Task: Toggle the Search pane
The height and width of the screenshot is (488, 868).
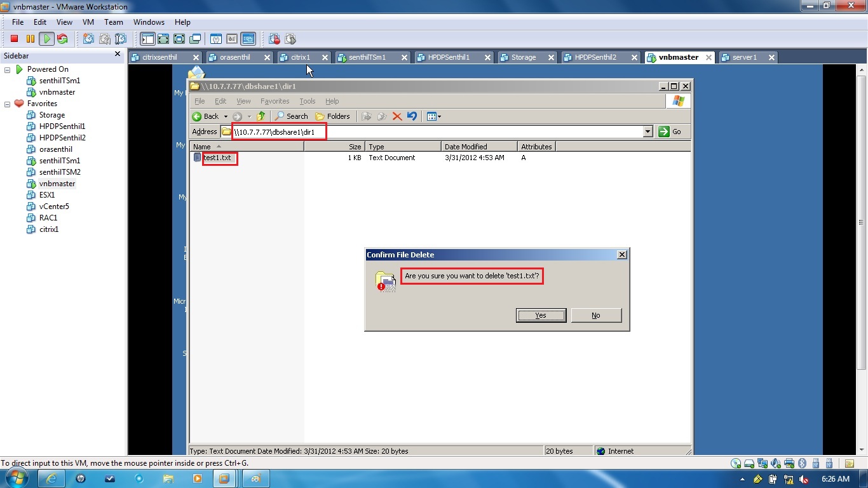Action: tap(291, 116)
